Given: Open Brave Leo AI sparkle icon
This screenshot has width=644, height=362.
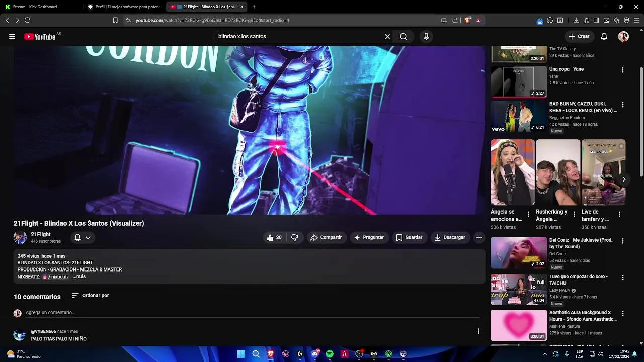Looking at the screenshot, I should coord(616,20).
